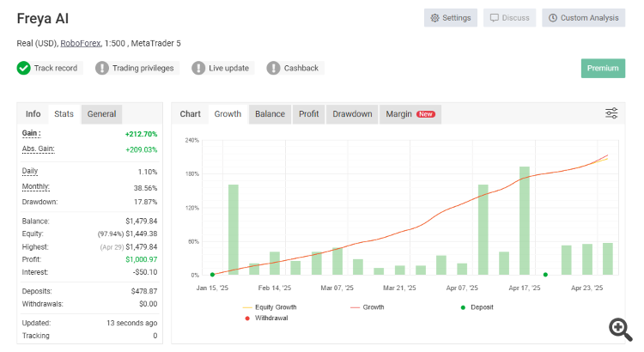
Task: Click the Cashback label
Action: tap(301, 68)
